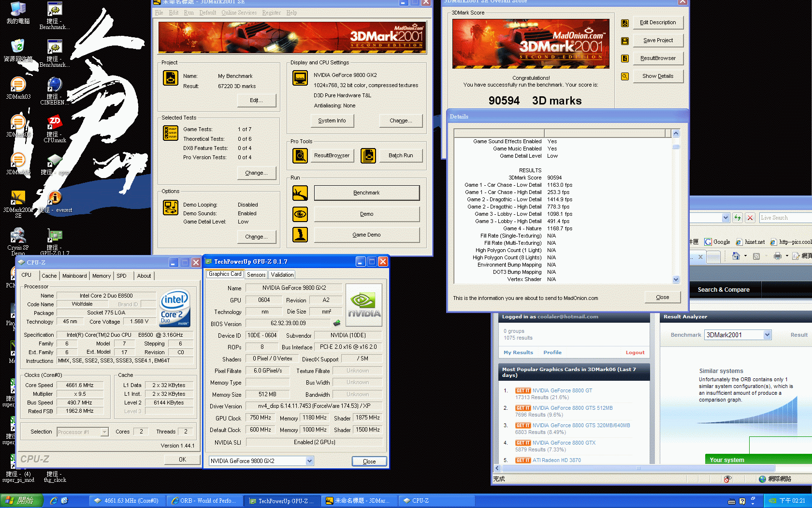Click the Options panel icon in 3DMark2001
Image resolution: width=812 pixels, height=508 pixels.
(171, 208)
